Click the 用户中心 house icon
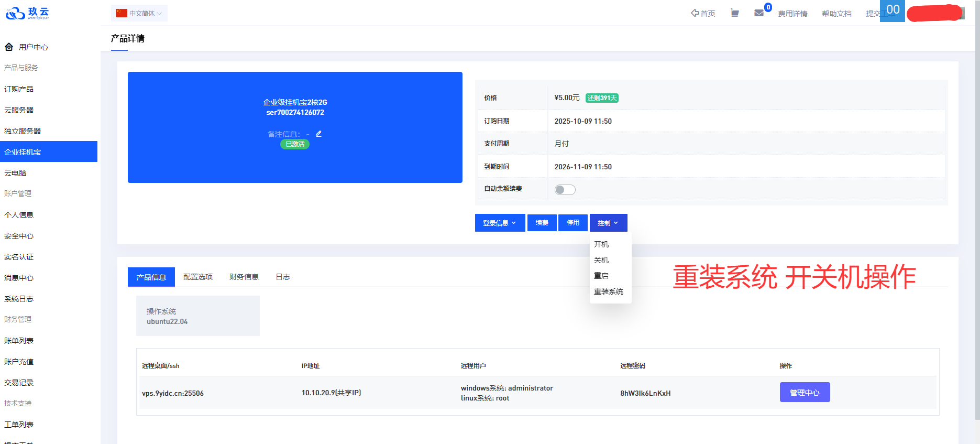 [x=9, y=47]
